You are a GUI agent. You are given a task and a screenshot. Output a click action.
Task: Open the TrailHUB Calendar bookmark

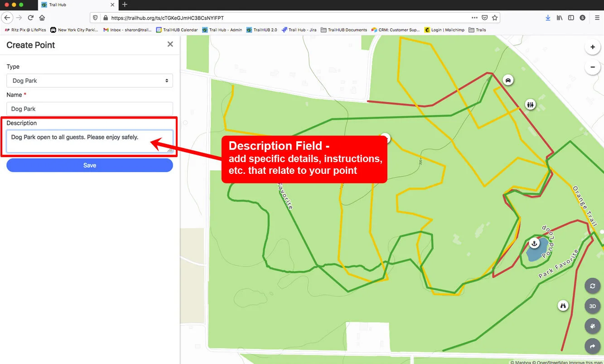177,30
